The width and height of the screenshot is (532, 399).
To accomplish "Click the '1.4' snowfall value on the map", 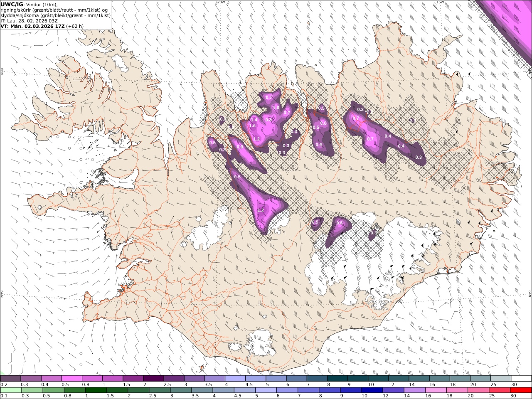I will point(254,120).
